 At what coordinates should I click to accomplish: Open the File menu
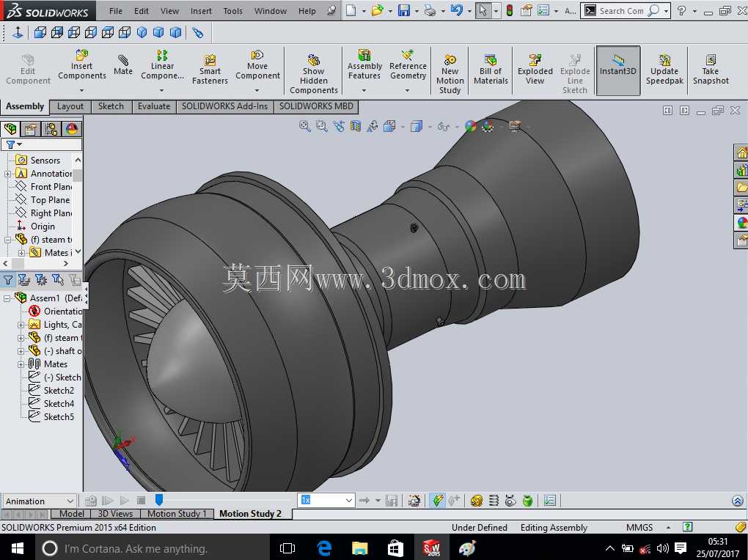click(x=115, y=10)
